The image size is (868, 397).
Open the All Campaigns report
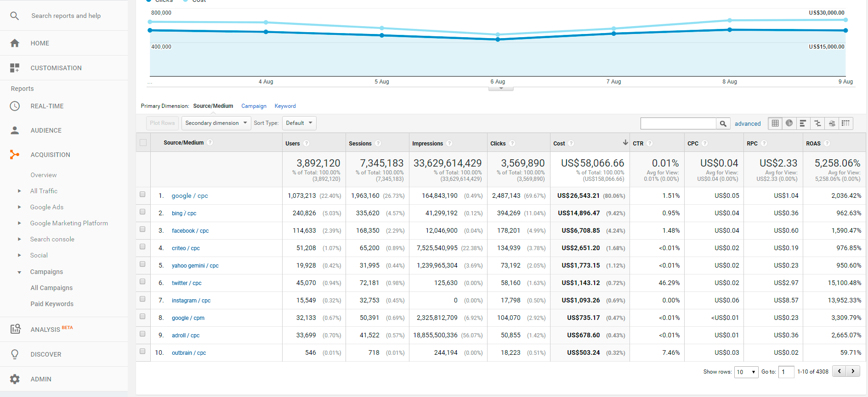click(51, 288)
